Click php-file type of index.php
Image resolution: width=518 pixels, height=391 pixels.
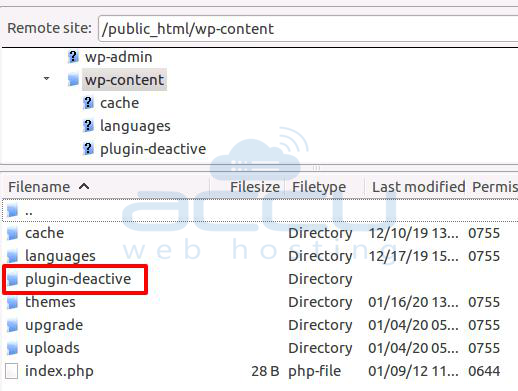point(315,371)
